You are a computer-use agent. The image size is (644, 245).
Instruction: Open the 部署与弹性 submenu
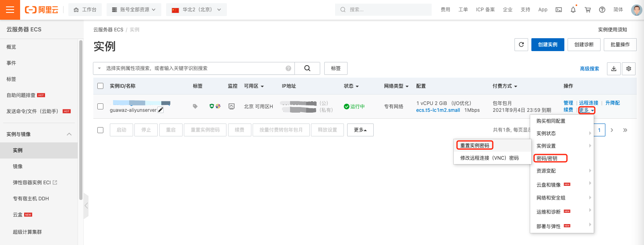562,226
